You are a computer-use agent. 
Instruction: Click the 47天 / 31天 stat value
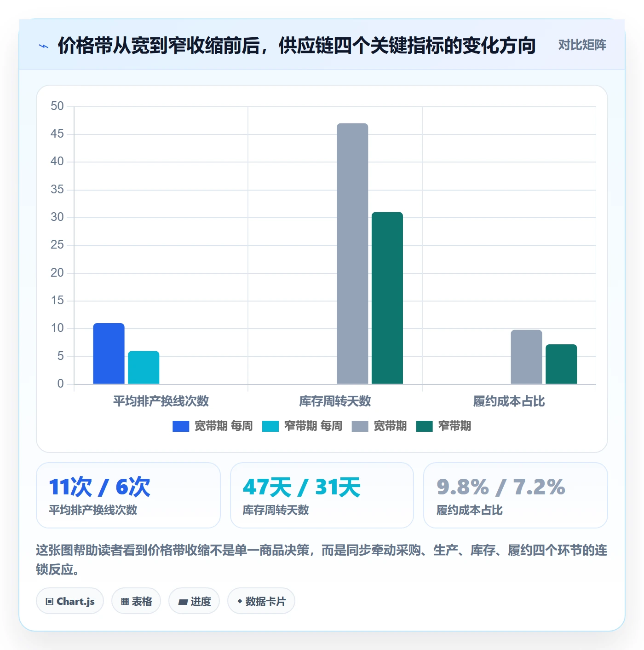[x=302, y=487]
